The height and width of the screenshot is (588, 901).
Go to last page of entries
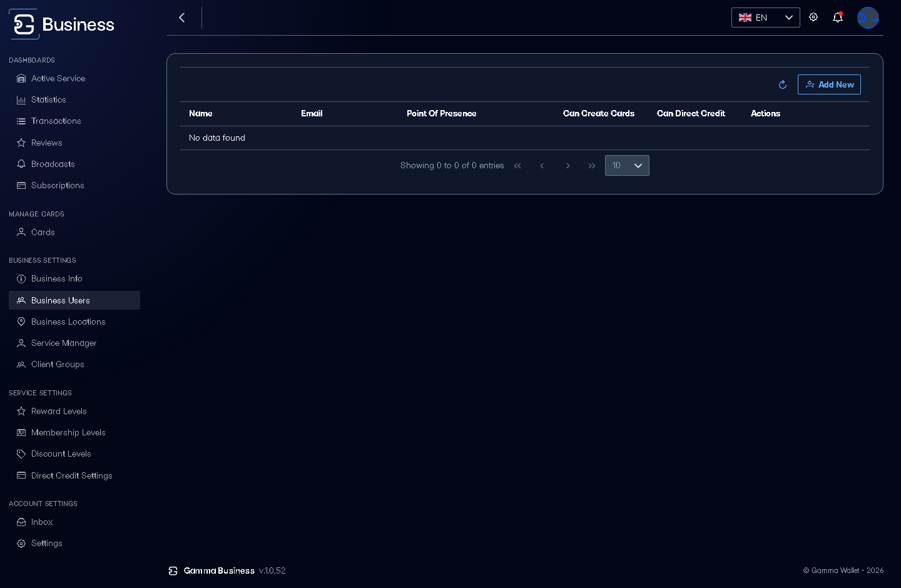(592, 166)
